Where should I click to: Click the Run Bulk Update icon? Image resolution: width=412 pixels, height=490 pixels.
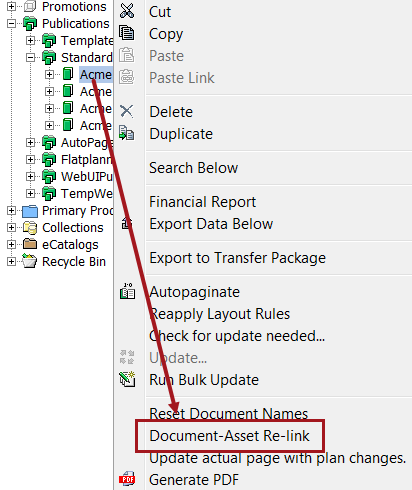coord(127,379)
